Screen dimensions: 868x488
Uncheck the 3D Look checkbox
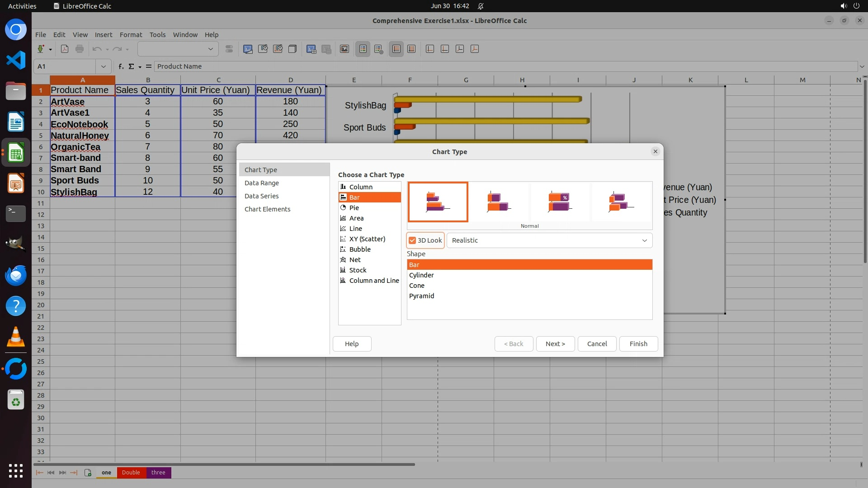(412, 240)
